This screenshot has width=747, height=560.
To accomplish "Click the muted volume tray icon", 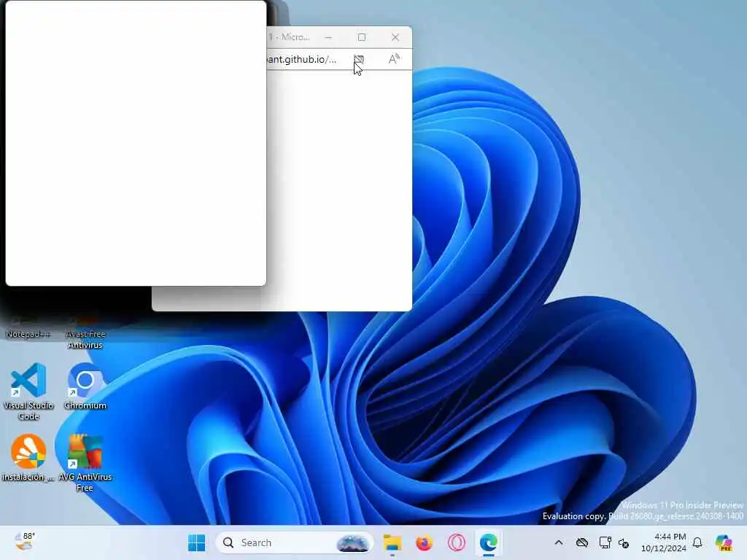I will [x=624, y=542].
